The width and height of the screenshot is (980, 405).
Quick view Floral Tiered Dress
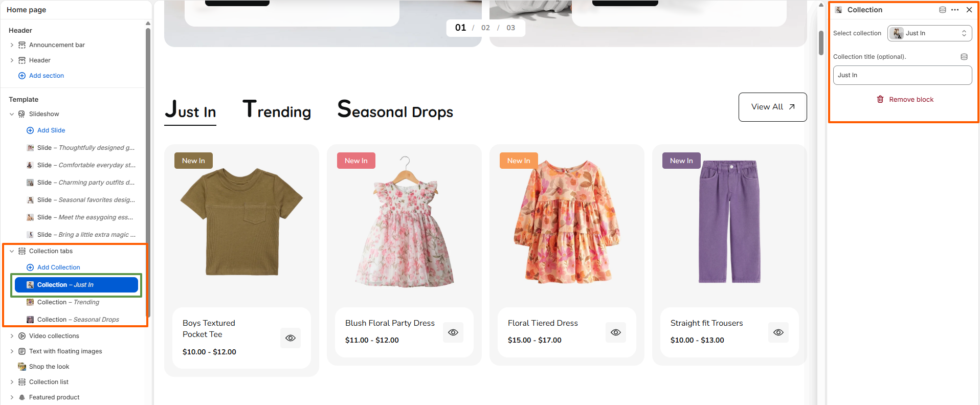tap(616, 332)
